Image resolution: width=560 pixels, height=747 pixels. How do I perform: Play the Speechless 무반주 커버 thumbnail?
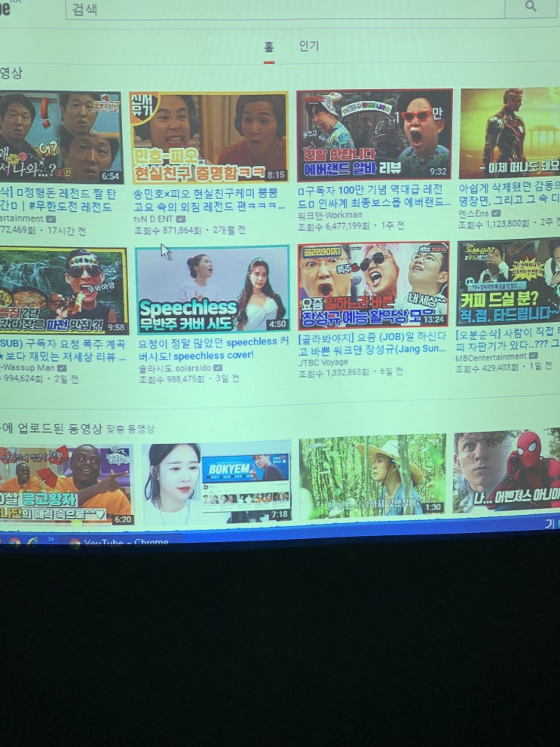(x=213, y=289)
